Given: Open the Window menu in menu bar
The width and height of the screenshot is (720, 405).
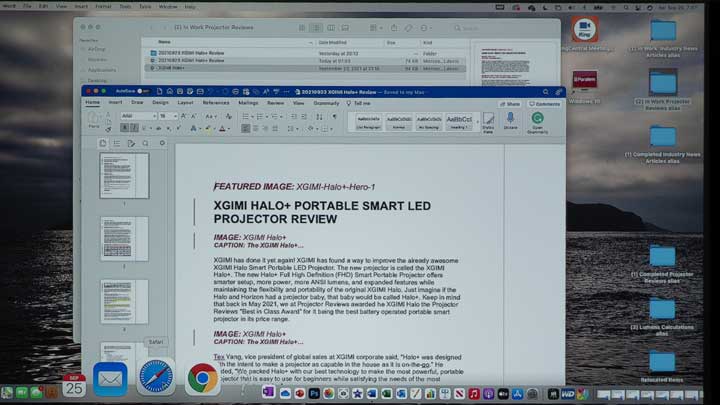Looking at the screenshot, I should (168, 7).
